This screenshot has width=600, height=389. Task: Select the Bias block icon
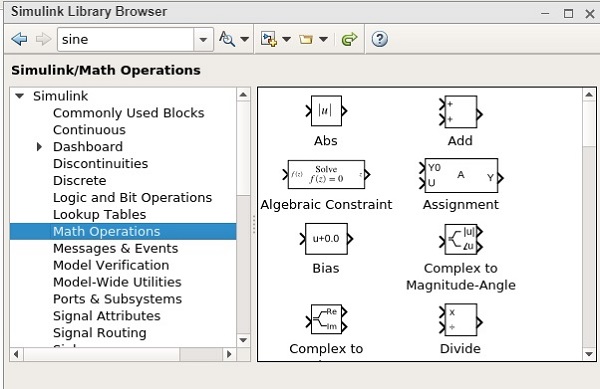(326, 239)
